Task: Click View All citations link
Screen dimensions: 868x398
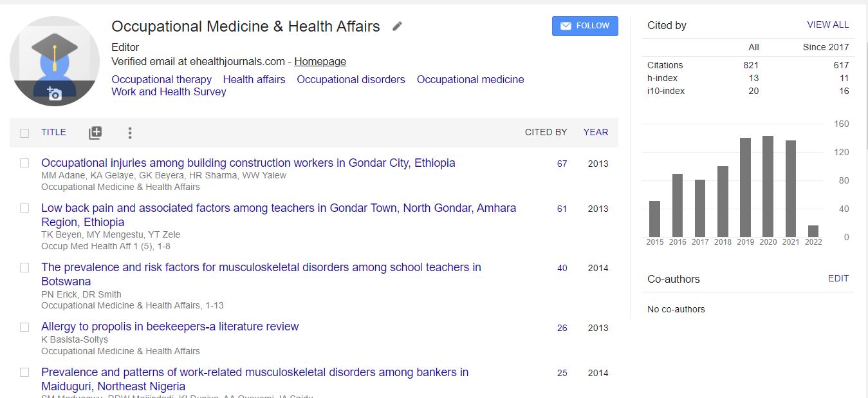Action: (827, 25)
